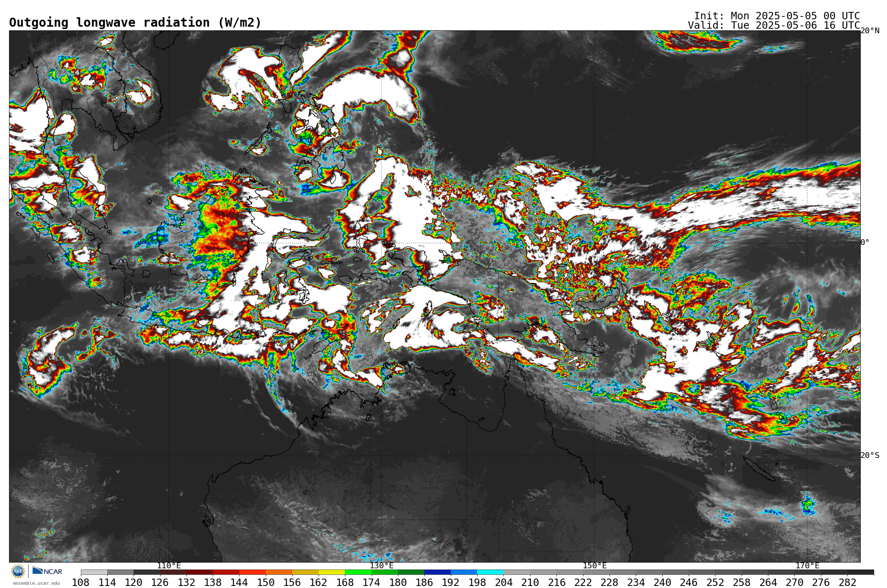Click the 'Init: Mon 2025-05-05 00 UTC' text
The width and height of the screenshot is (887, 588).
(777, 16)
